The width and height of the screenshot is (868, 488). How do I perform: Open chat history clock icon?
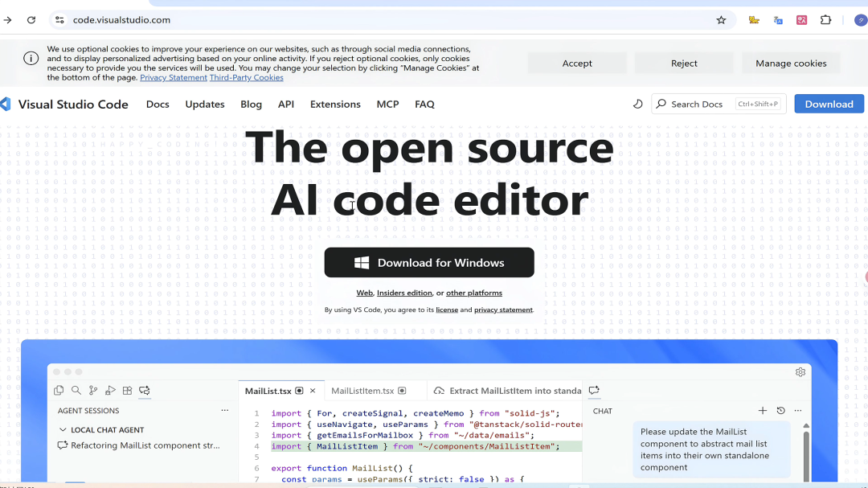[780, 411]
